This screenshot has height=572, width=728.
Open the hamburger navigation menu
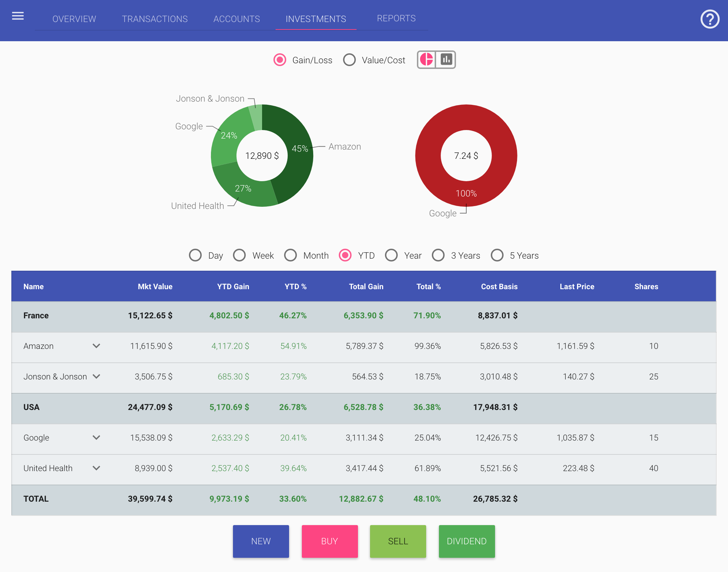(x=17, y=16)
